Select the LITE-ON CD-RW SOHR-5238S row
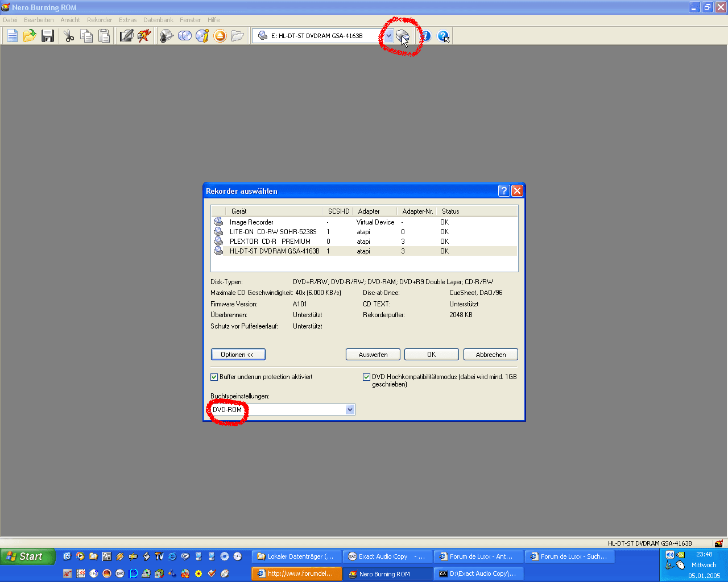The width and height of the screenshot is (728, 582). [364, 232]
